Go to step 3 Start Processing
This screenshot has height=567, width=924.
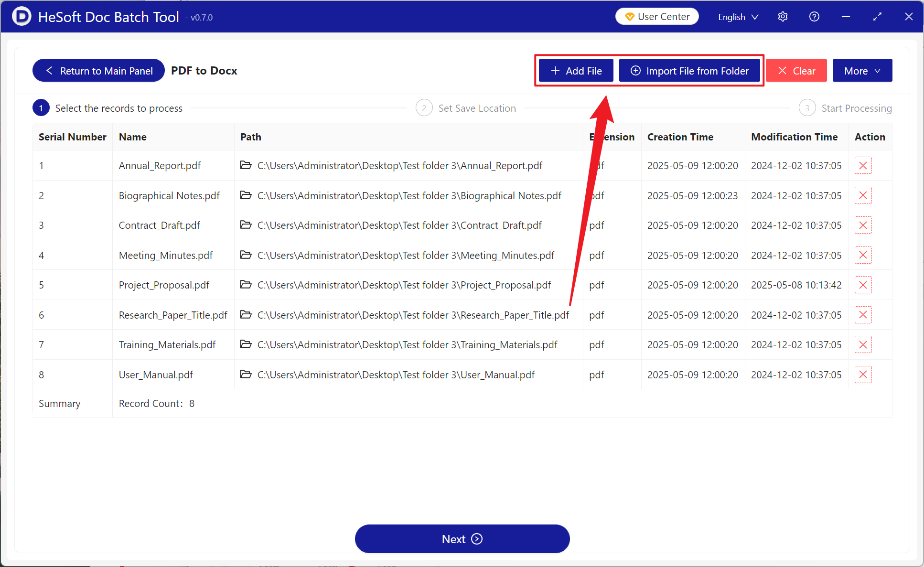click(845, 108)
